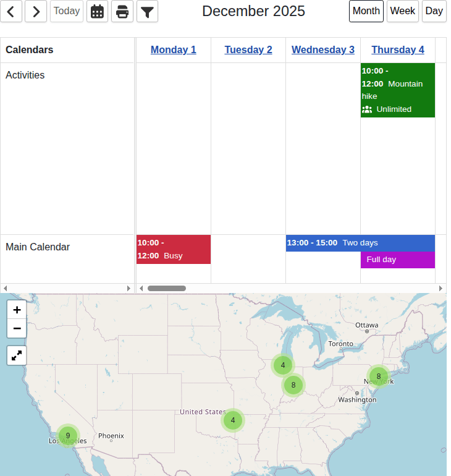Jump to Today in calendar
This screenshot has height=476, width=451.
pos(67,11)
